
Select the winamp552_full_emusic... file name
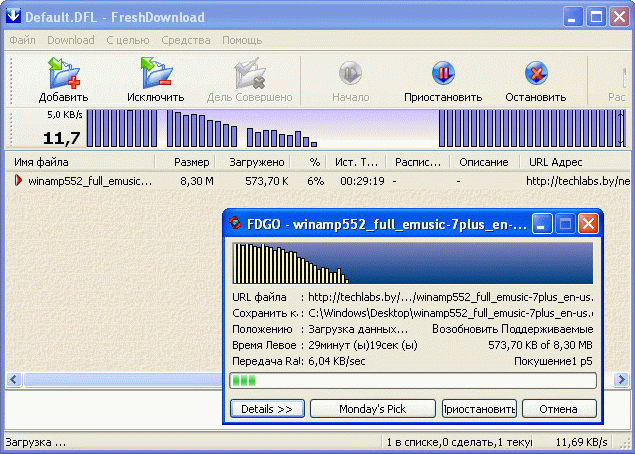(90, 181)
